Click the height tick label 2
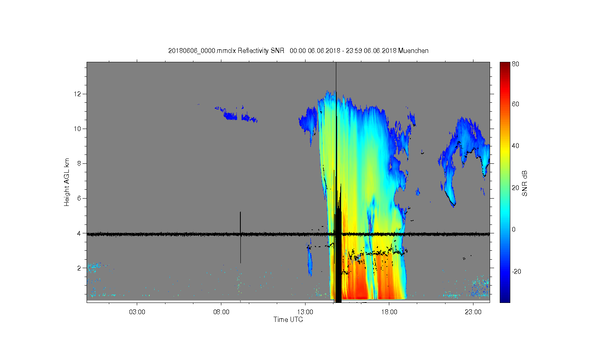 tap(80, 268)
